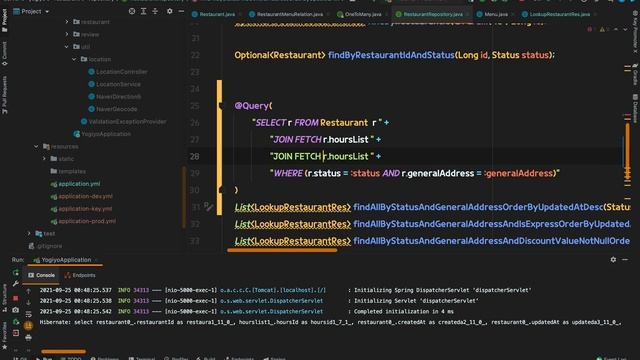Click the camera thread dump icon

[16, 310]
